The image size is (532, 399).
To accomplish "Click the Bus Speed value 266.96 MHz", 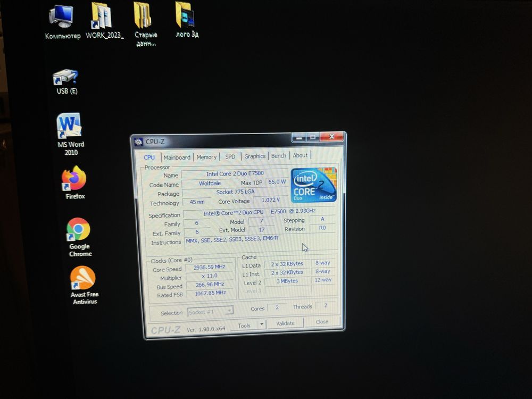I will [x=210, y=284].
